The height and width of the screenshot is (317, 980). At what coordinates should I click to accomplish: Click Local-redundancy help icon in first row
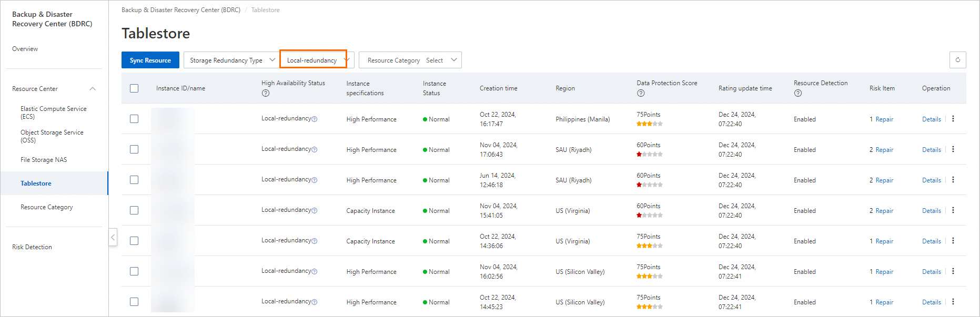315,119
